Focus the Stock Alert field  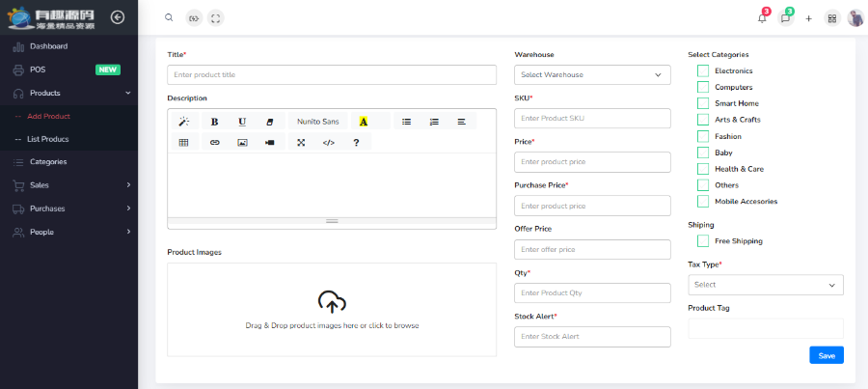(592, 337)
